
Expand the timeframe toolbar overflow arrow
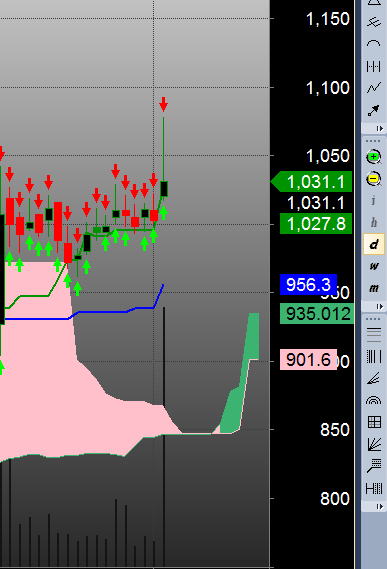pos(379,307)
